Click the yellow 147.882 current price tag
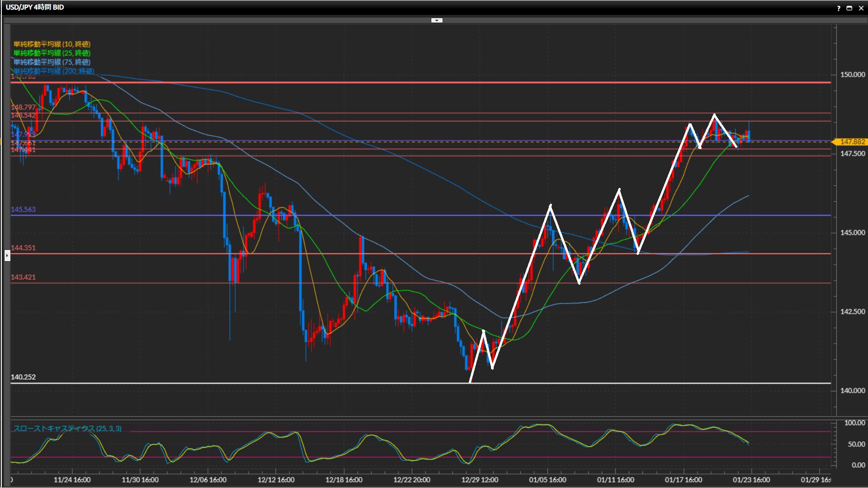The width and height of the screenshot is (868, 488). [852, 142]
